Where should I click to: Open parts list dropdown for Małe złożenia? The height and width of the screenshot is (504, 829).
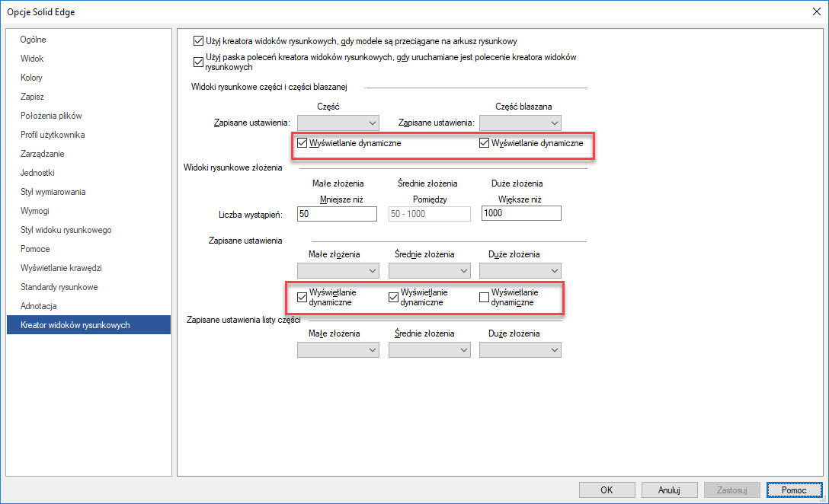point(338,349)
